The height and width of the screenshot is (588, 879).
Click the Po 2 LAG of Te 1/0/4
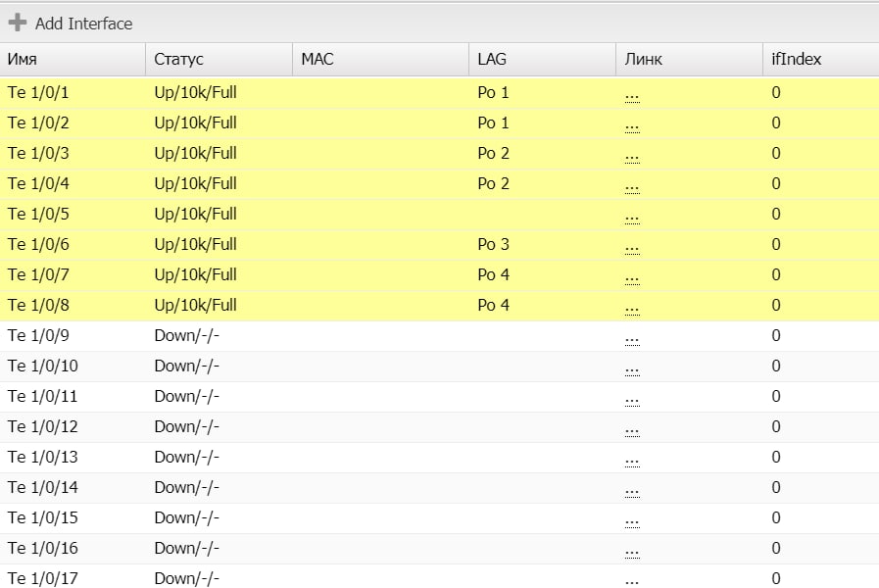pos(493,183)
